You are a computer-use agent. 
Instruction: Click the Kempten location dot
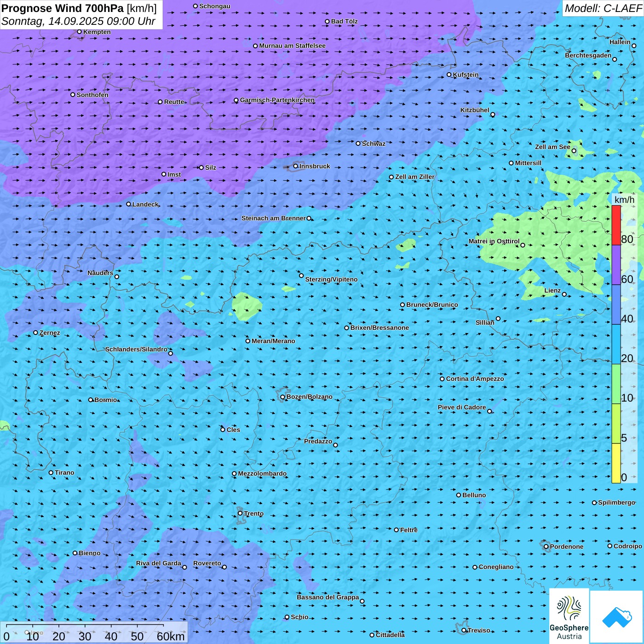pyautogui.click(x=80, y=32)
